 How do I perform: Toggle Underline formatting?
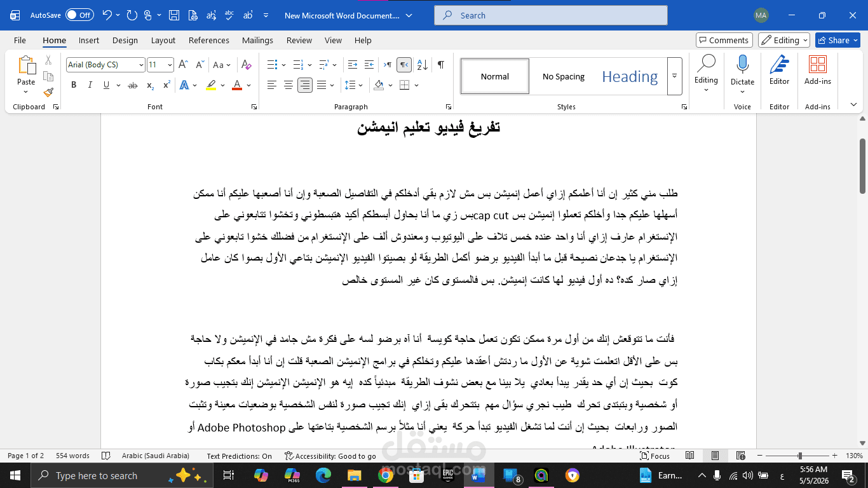pos(105,85)
